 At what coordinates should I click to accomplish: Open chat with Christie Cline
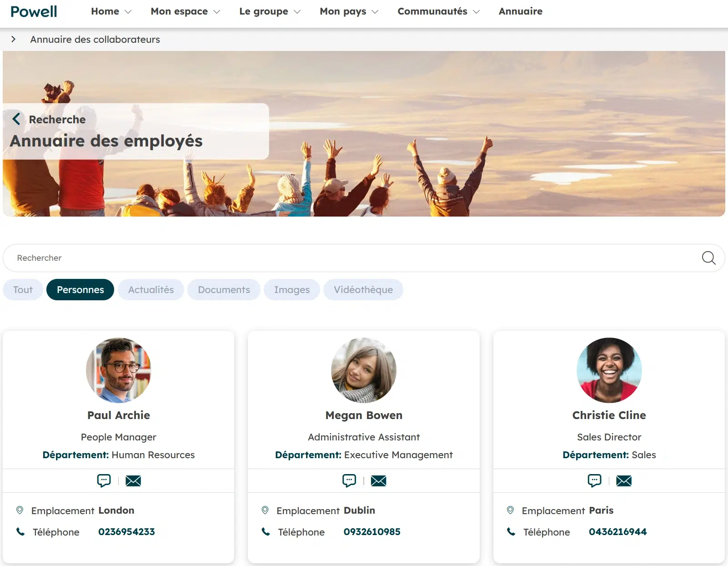[x=594, y=481]
